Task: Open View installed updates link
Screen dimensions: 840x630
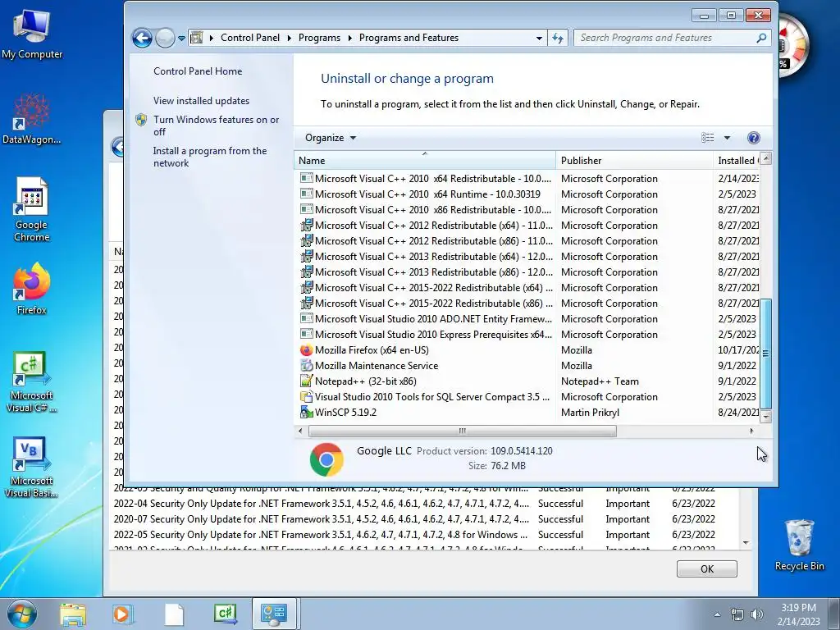Action: coord(202,101)
